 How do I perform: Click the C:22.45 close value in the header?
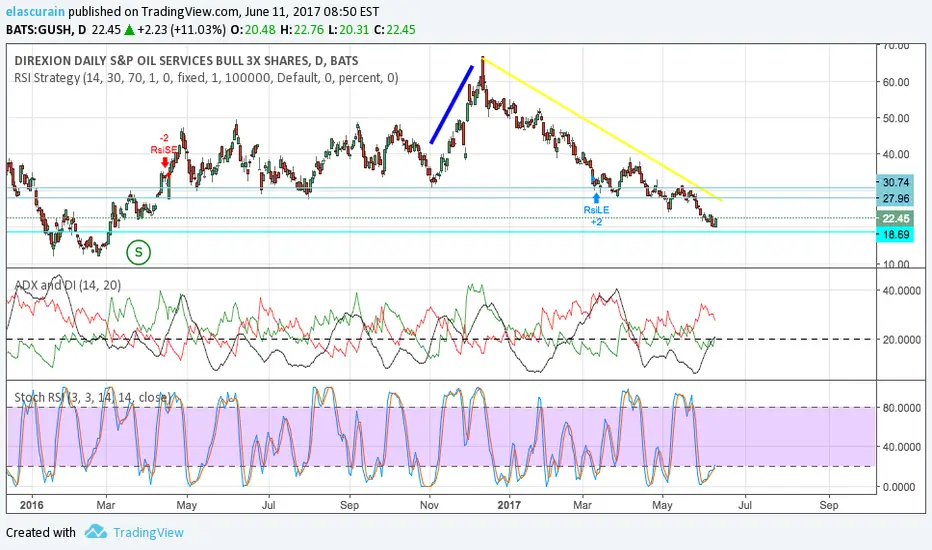click(x=395, y=30)
